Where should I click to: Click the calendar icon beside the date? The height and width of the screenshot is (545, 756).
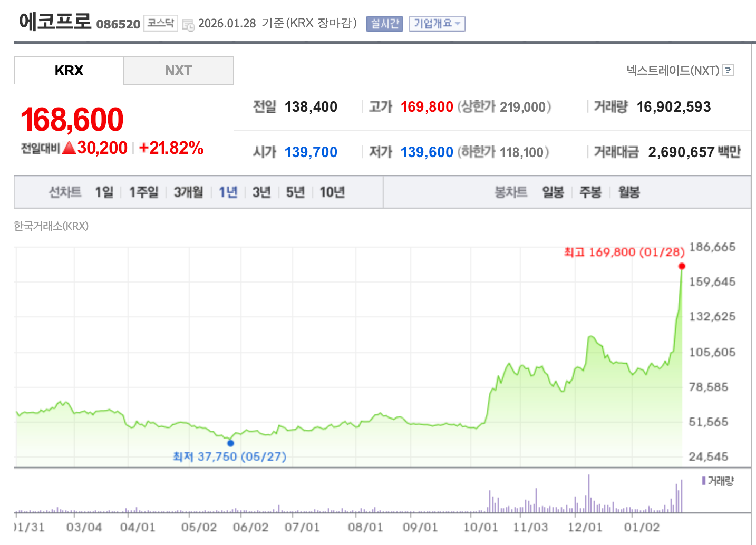tap(188, 25)
